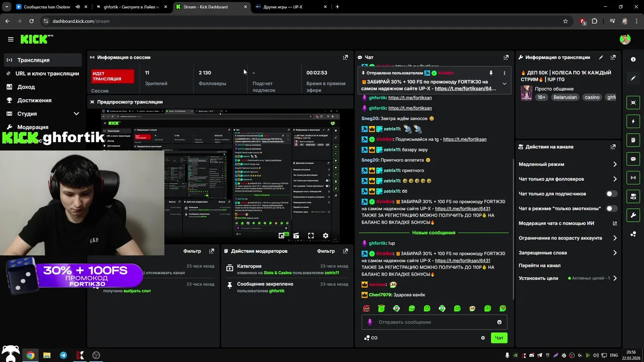Bookmark this page with star icon
The image size is (644, 362).
pyautogui.click(x=566, y=21)
